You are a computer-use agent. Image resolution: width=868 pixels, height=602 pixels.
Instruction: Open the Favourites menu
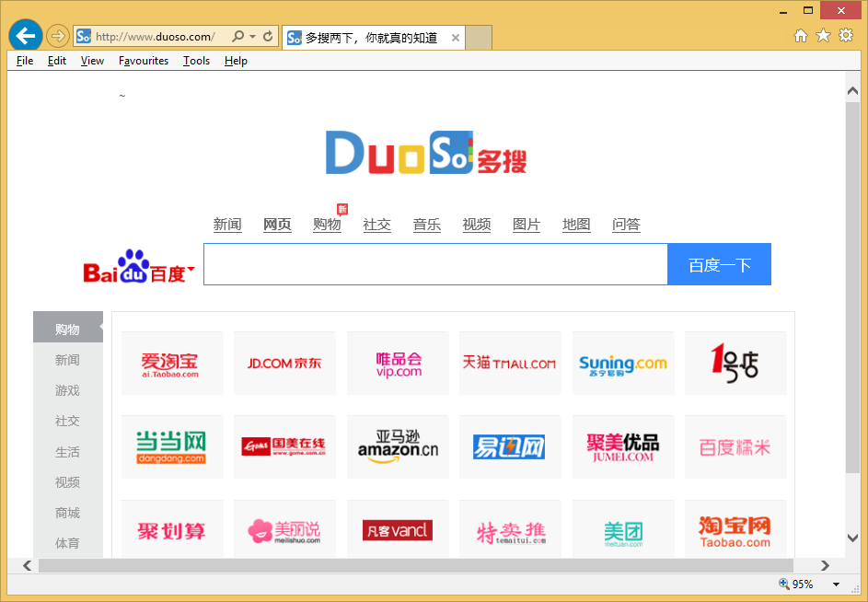point(144,61)
